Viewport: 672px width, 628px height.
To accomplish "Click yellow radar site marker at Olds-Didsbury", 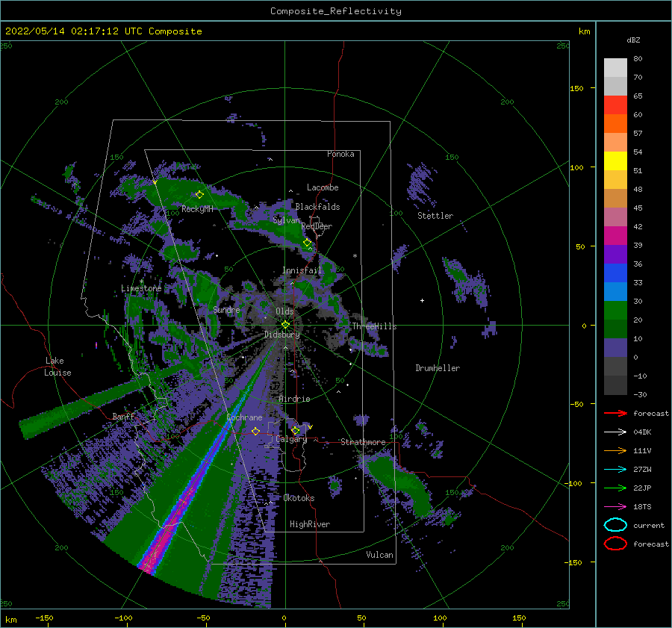I will (x=285, y=325).
